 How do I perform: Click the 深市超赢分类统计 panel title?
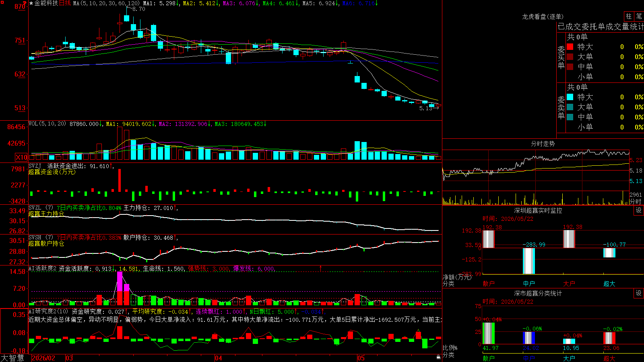pyautogui.click(x=538, y=293)
